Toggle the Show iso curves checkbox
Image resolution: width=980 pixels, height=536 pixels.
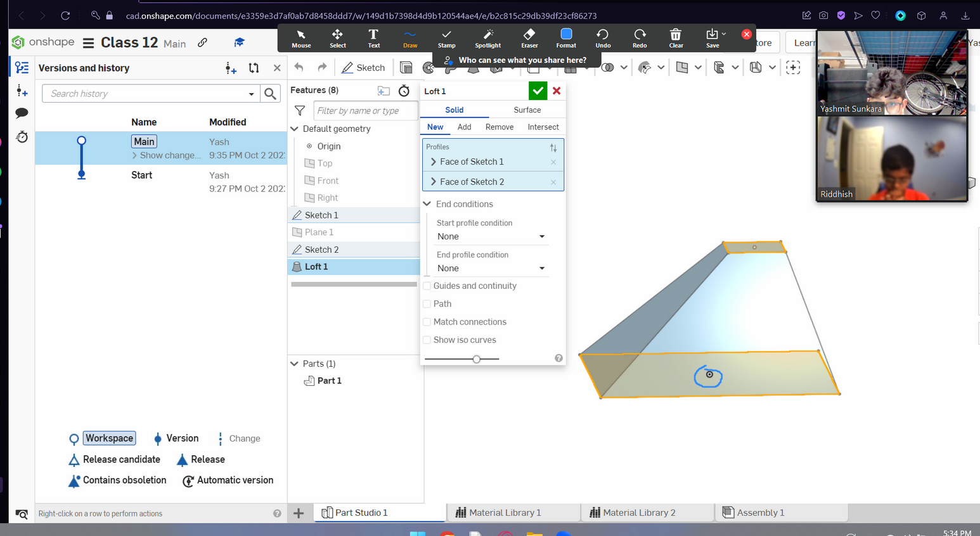427,340
